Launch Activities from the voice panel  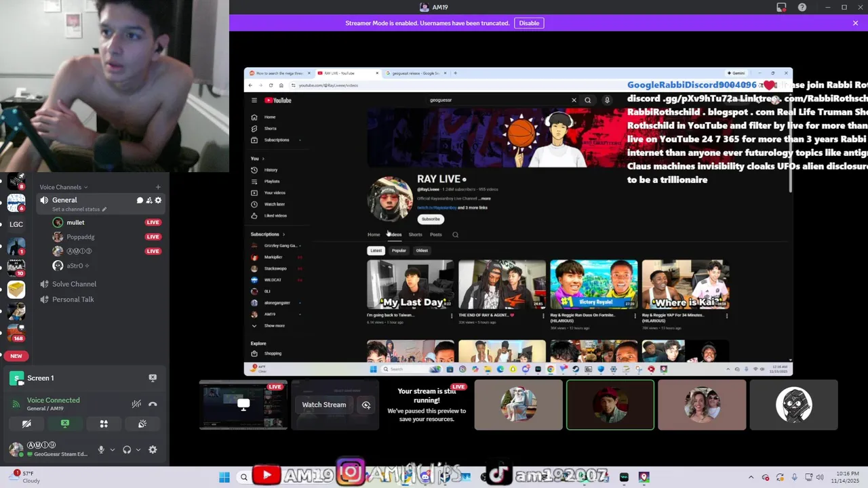tap(104, 424)
